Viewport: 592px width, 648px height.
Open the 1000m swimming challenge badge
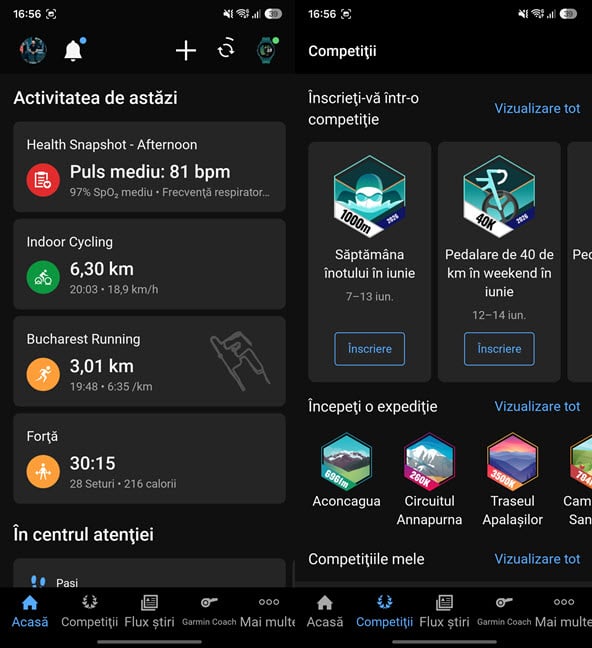tap(370, 196)
